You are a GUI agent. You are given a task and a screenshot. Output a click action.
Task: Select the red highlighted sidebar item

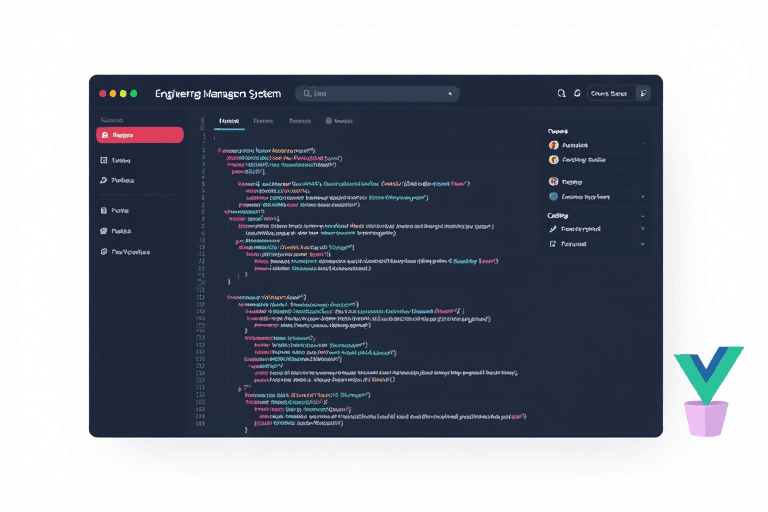coord(139,134)
